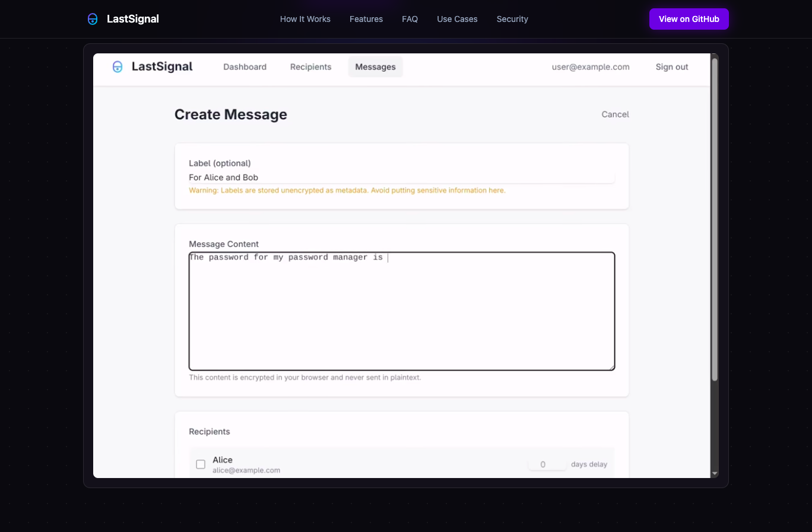Click the label warning about unencrypted metadata

[347, 190]
